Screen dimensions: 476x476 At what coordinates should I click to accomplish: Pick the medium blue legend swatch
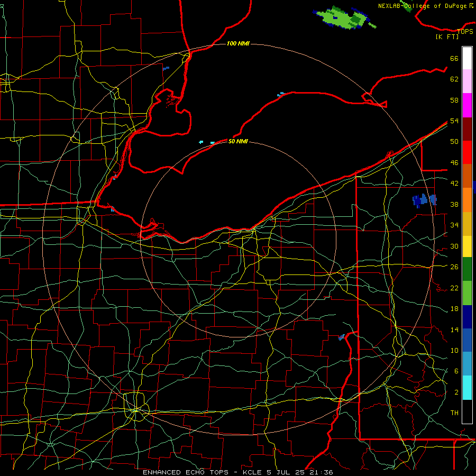click(467, 340)
